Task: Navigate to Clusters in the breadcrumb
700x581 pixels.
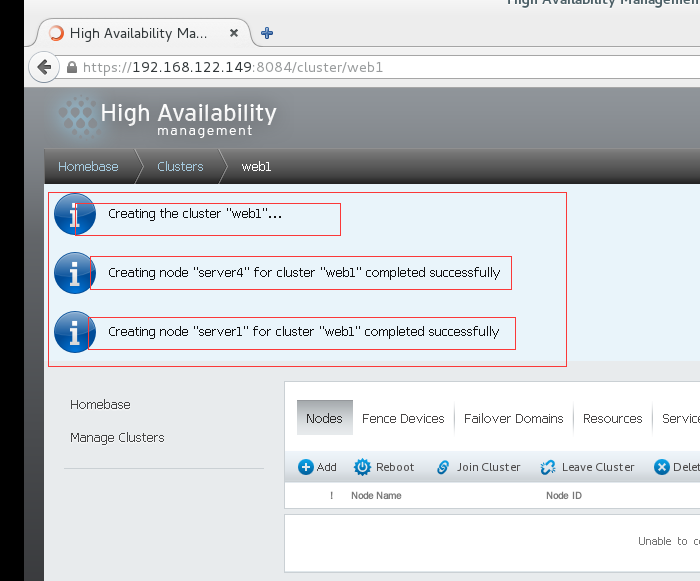Action: [x=180, y=167]
